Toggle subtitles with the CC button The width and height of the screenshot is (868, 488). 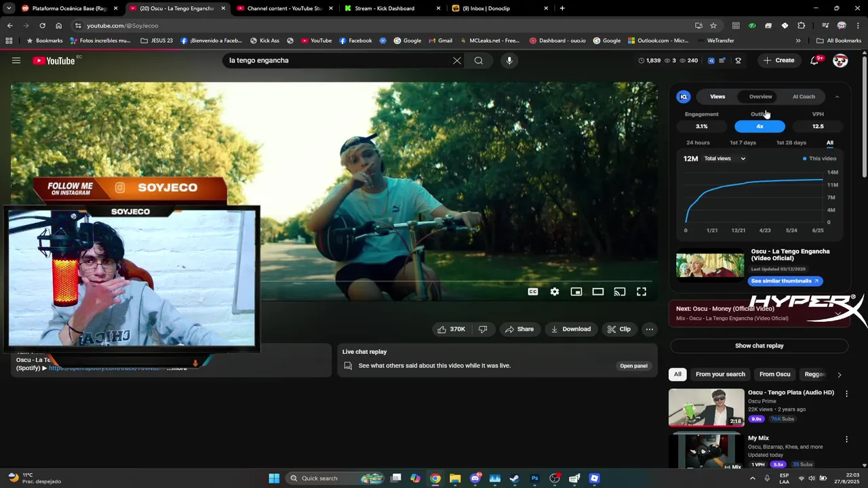point(533,291)
